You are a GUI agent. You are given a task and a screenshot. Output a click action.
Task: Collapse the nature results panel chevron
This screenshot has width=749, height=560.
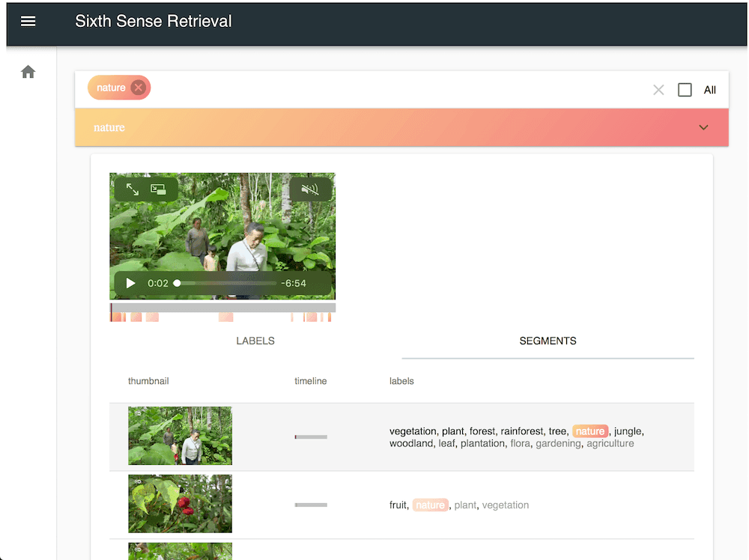[703, 127]
